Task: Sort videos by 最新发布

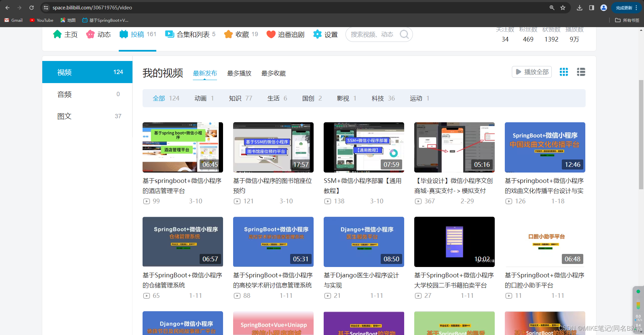Action: 205,73
